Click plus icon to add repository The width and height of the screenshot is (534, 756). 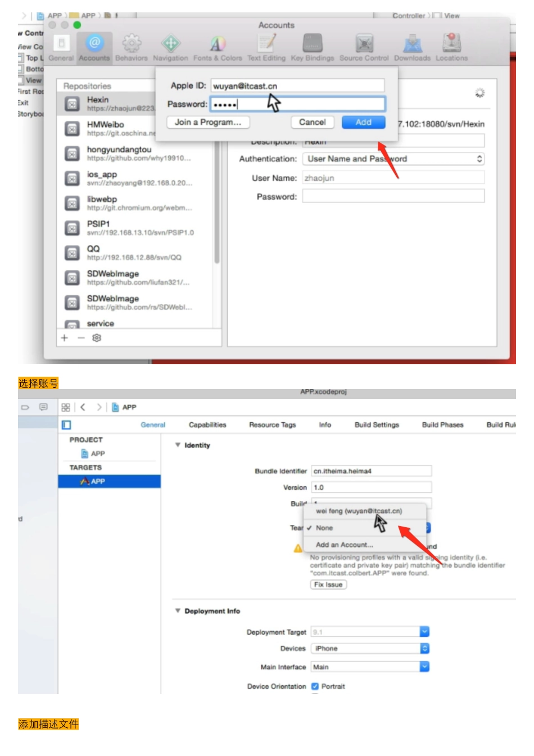pyautogui.click(x=64, y=338)
